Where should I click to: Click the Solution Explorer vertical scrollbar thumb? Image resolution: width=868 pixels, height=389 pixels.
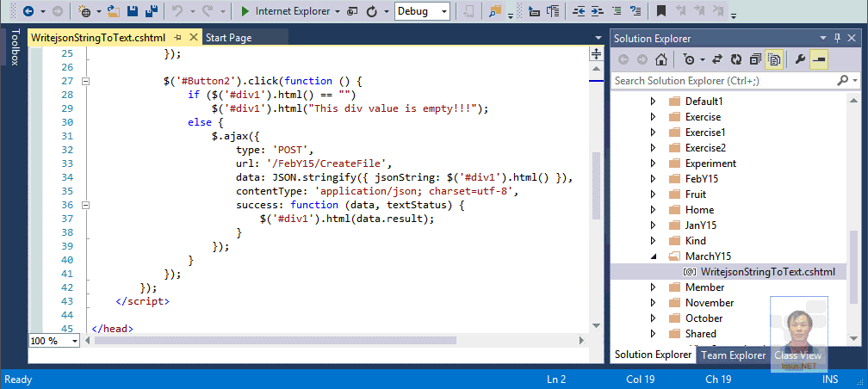(x=855, y=268)
